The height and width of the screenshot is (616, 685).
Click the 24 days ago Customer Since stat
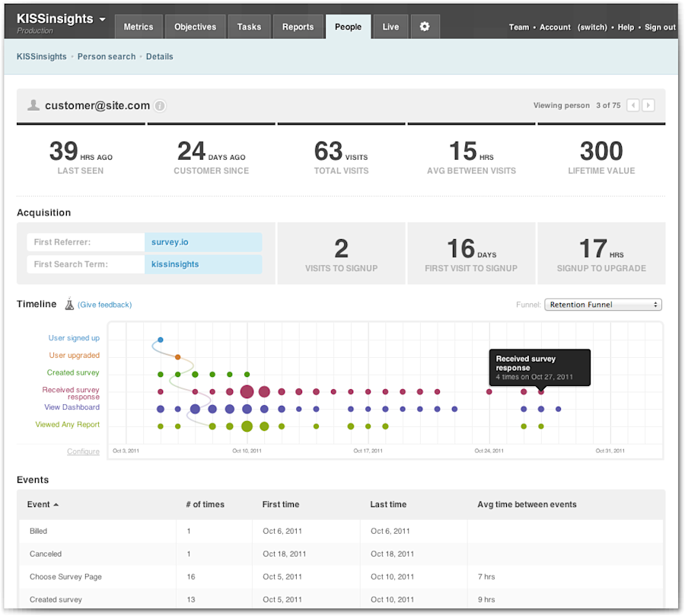[212, 158]
